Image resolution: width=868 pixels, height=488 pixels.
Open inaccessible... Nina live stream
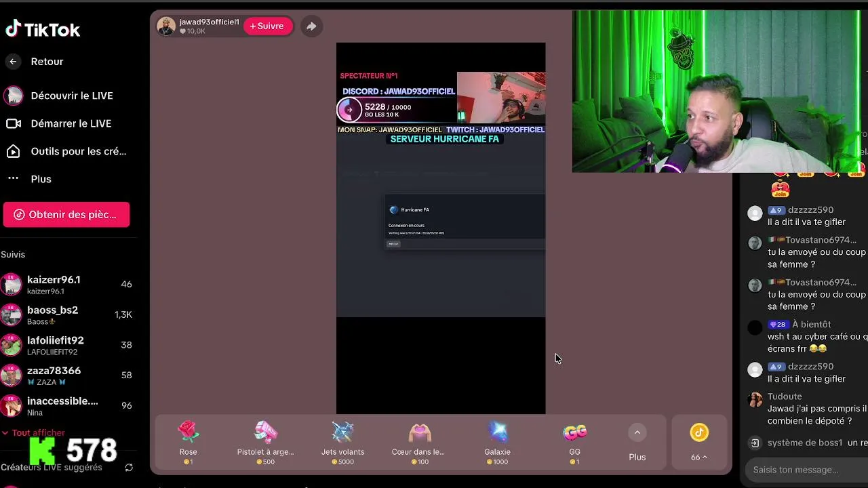[x=68, y=406]
